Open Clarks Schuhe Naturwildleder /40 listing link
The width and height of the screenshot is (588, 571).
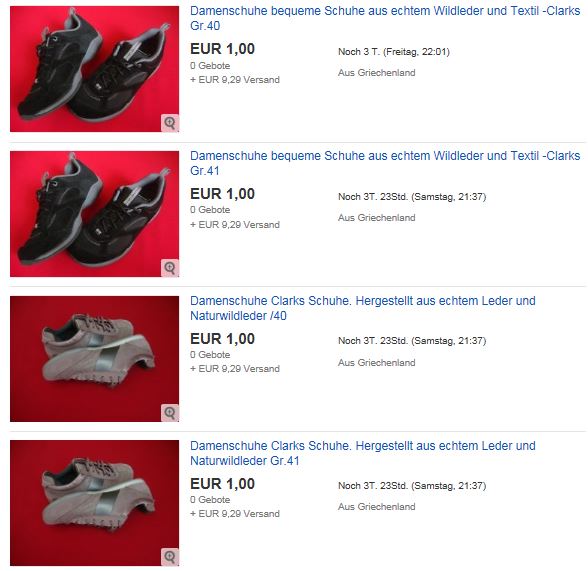point(363,308)
